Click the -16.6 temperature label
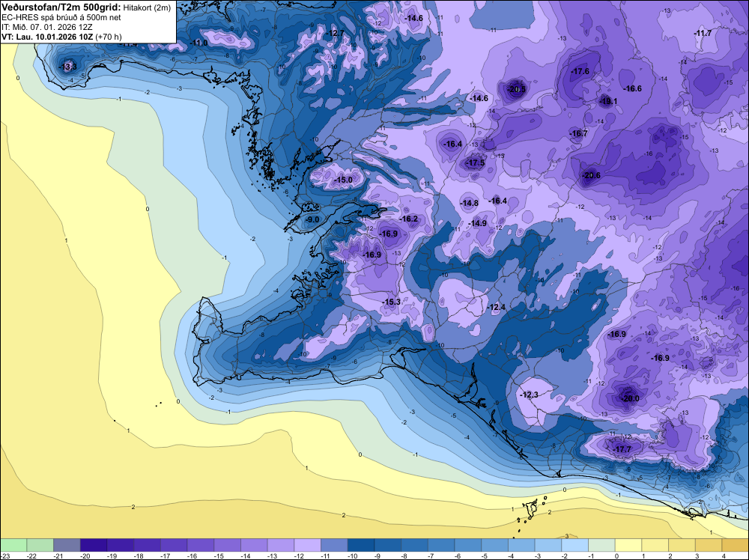749x560 pixels. pos(632,88)
